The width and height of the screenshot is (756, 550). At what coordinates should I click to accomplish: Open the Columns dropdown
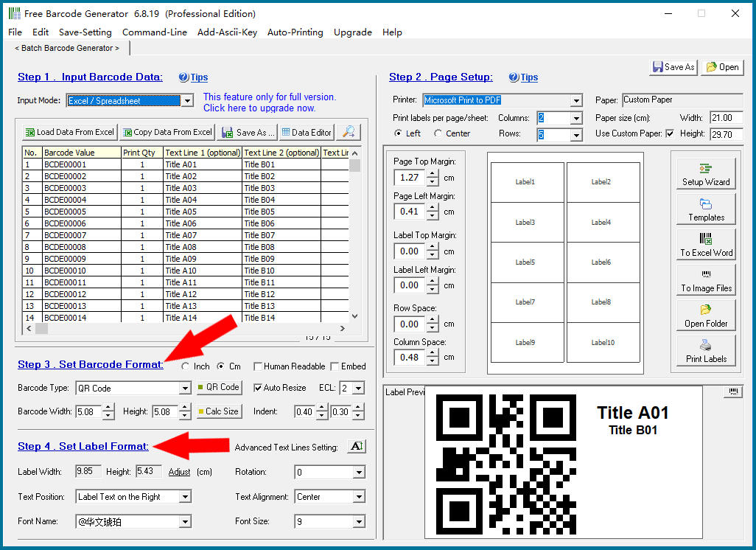click(576, 118)
